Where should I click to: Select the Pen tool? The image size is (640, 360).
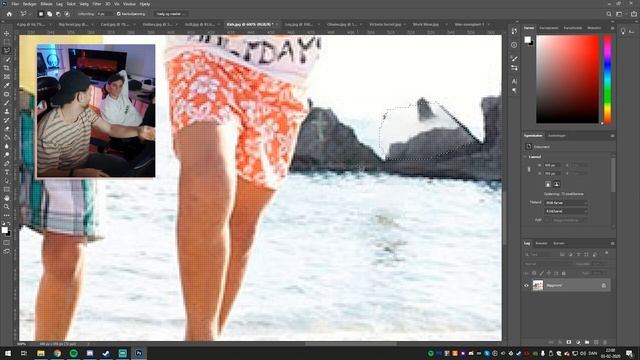(7, 163)
